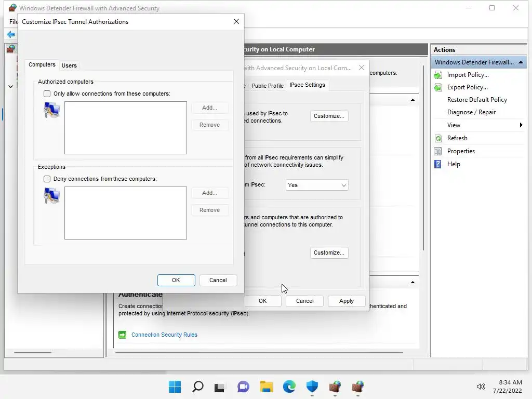Open Windows Security shield on taskbar
Viewport: 532px width, 399px height.
(x=312, y=387)
